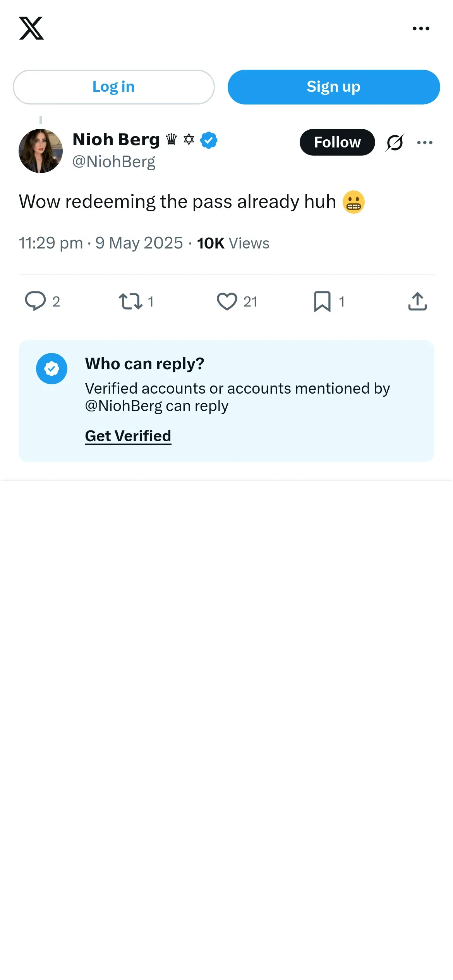Click the blue verified badge
Screen dimensions: 453x980
(x=209, y=140)
